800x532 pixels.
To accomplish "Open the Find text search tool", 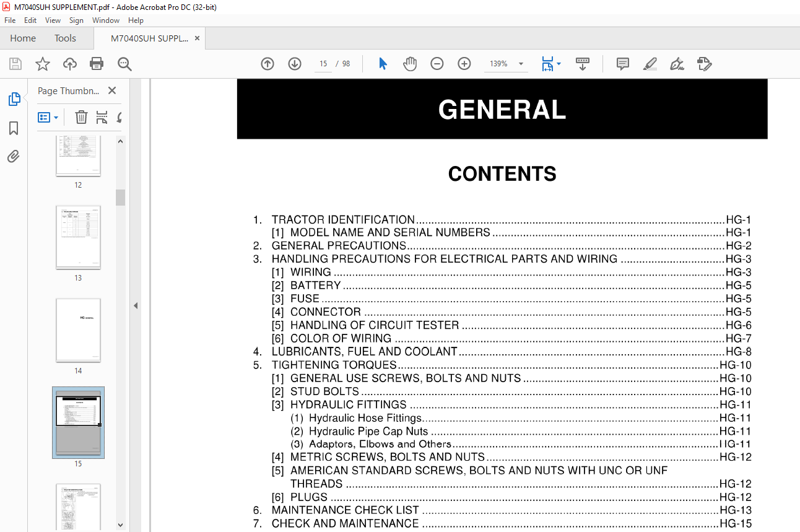I will (x=124, y=64).
